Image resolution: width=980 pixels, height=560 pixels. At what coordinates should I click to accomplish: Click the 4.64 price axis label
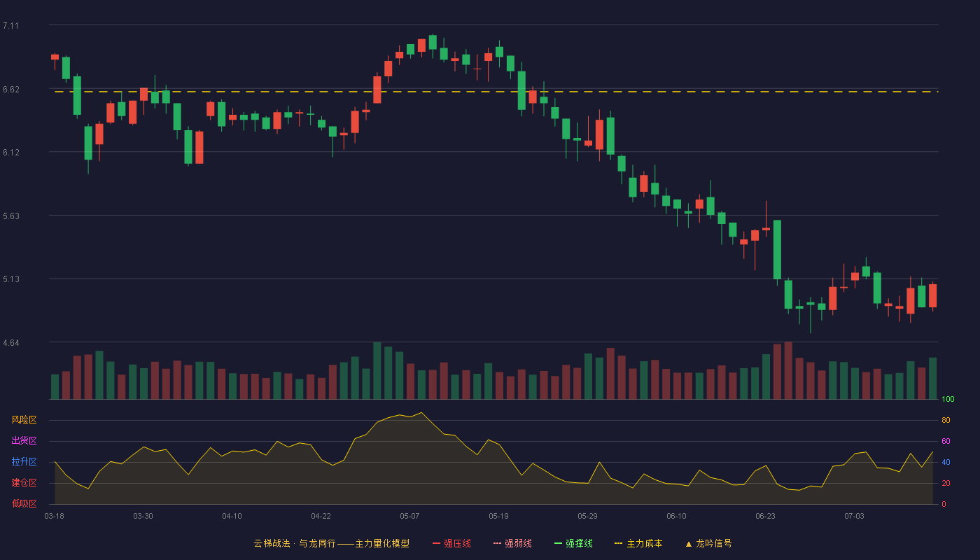pos(10,343)
